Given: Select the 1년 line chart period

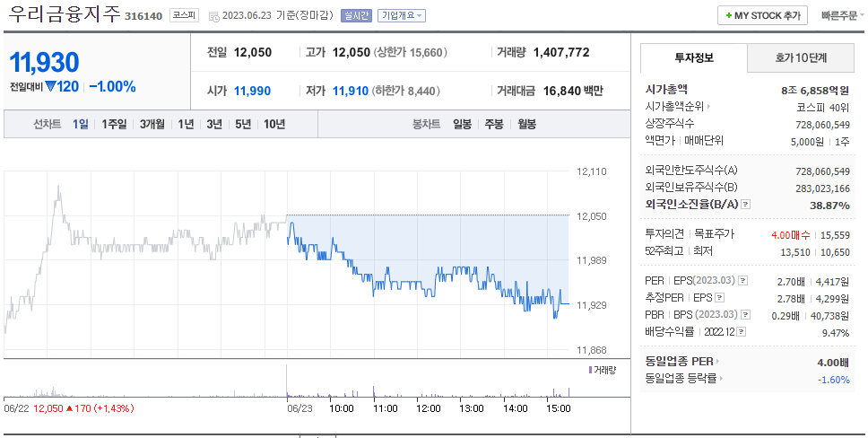Looking at the screenshot, I should (x=186, y=124).
